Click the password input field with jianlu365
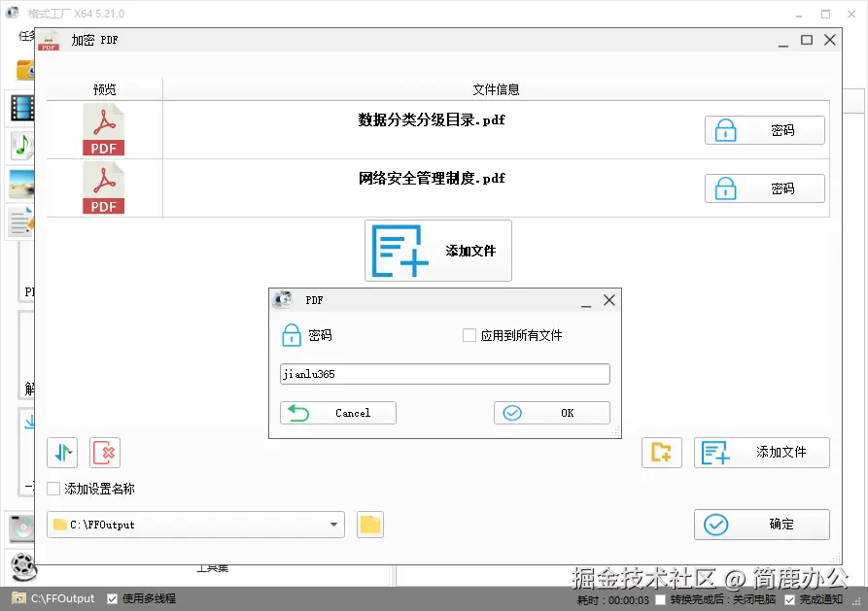Image resolution: width=868 pixels, height=611 pixels. click(444, 374)
